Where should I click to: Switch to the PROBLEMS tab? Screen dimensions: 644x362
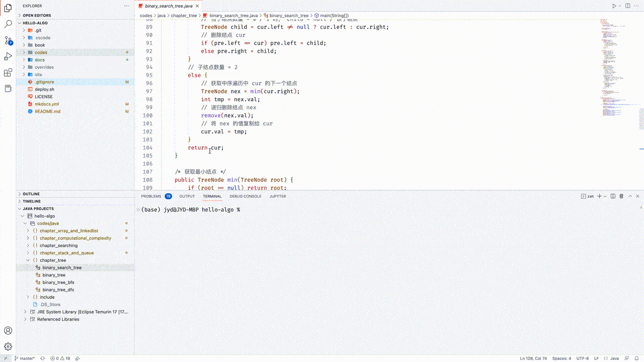pos(151,196)
